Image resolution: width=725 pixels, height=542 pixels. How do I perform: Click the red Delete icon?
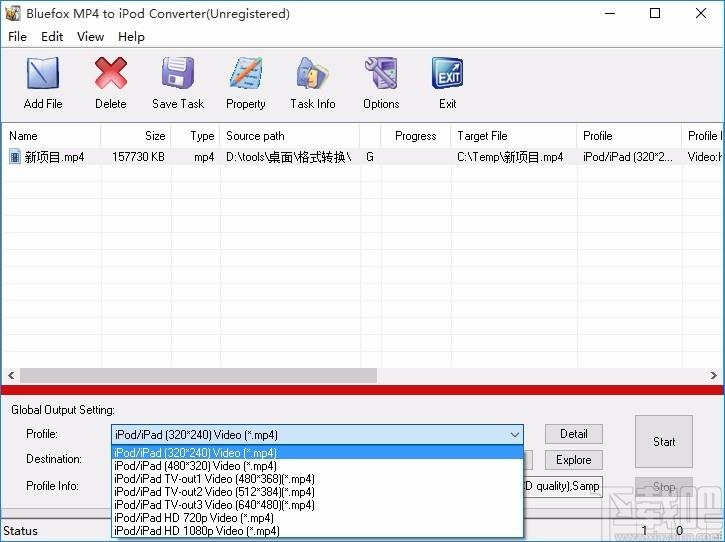[111, 73]
